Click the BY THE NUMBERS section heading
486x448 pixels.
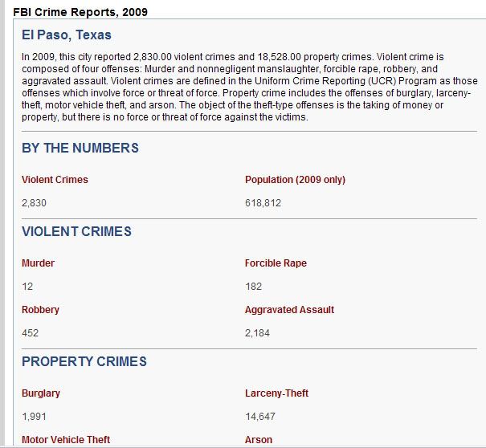[80, 148]
